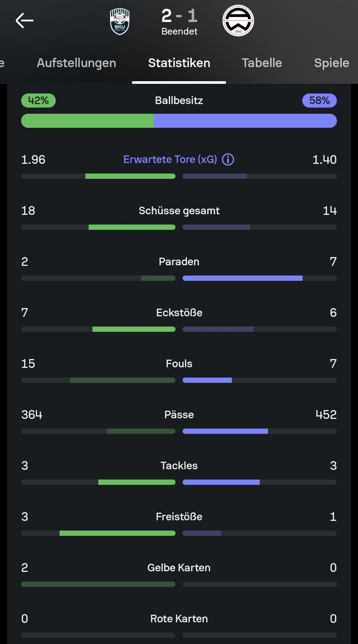Click the green Freistöße bar
Image resolution: width=358 pixels, height=644 pixels.
117,533
